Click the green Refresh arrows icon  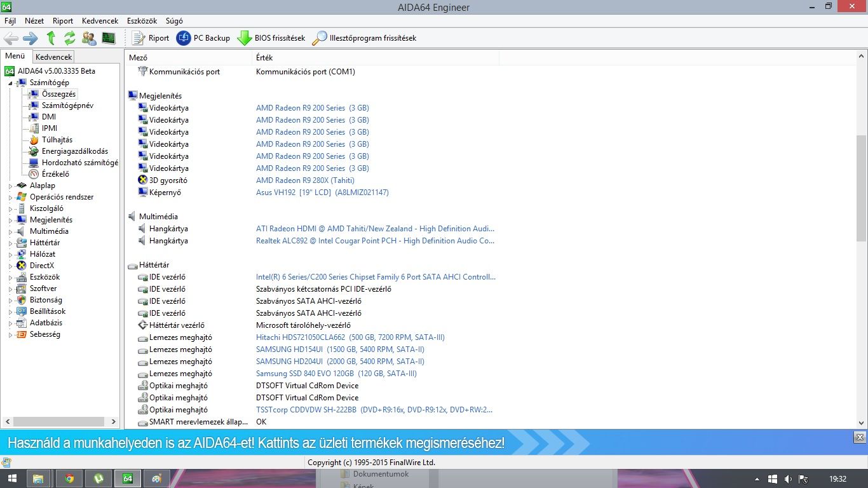70,38
